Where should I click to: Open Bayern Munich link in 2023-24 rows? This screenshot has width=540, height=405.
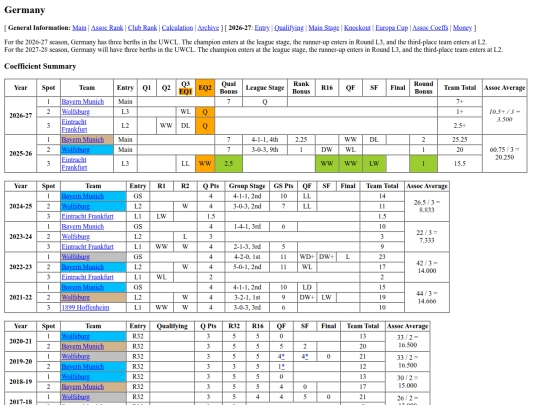[83, 226]
